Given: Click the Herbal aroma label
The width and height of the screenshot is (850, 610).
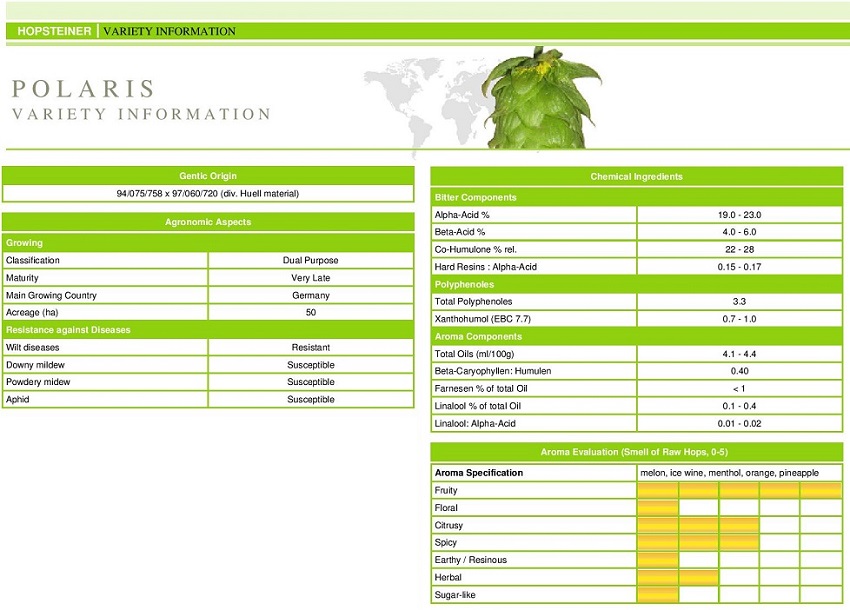Looking at the screenshot, I should 448,577.
